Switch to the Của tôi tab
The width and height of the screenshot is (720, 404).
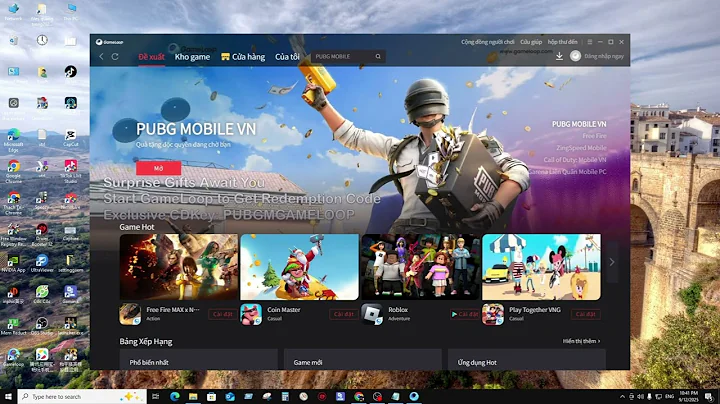[x=287, y=57]
